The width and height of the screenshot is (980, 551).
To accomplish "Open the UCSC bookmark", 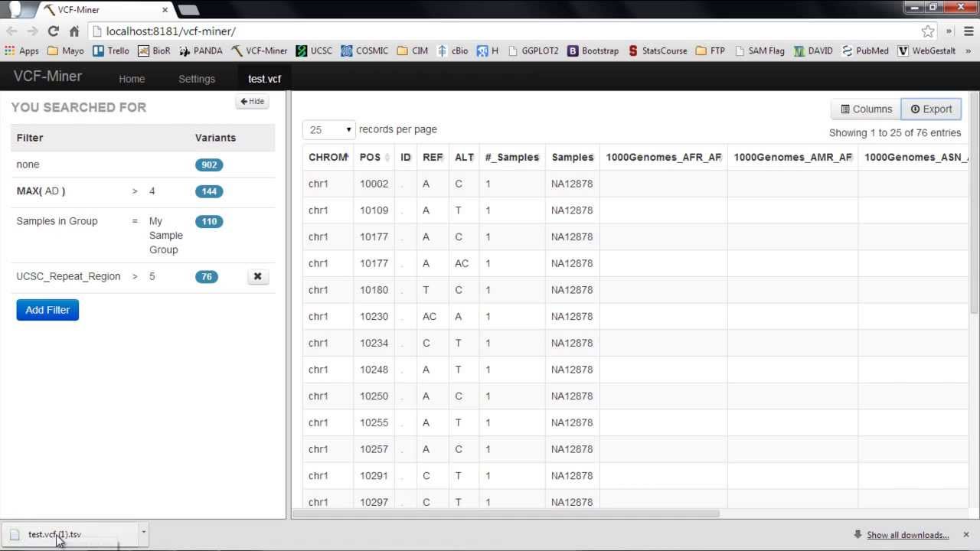I will coord(315,51).
